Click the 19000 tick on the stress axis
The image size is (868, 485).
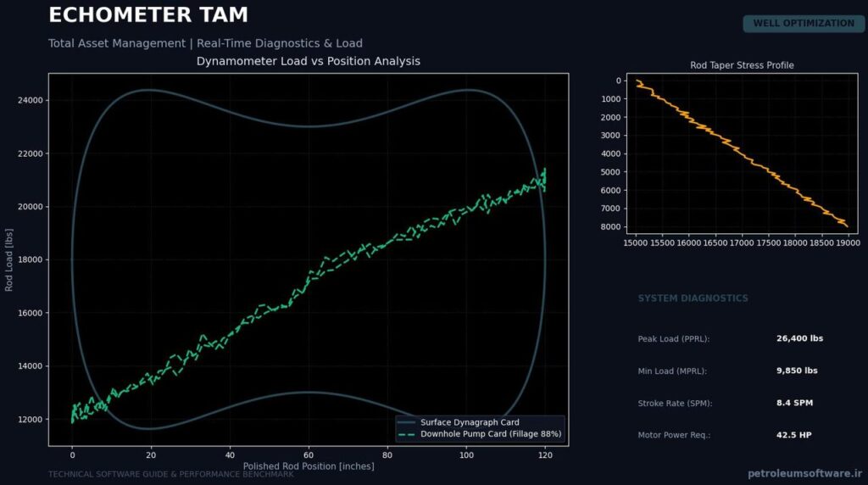848,242
